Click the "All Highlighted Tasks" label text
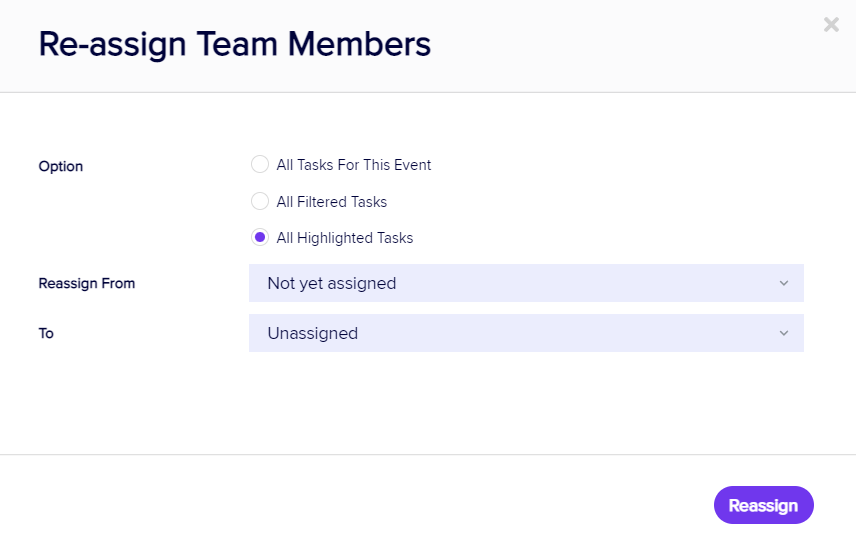 pyautogui.click(x=345, y=238)
